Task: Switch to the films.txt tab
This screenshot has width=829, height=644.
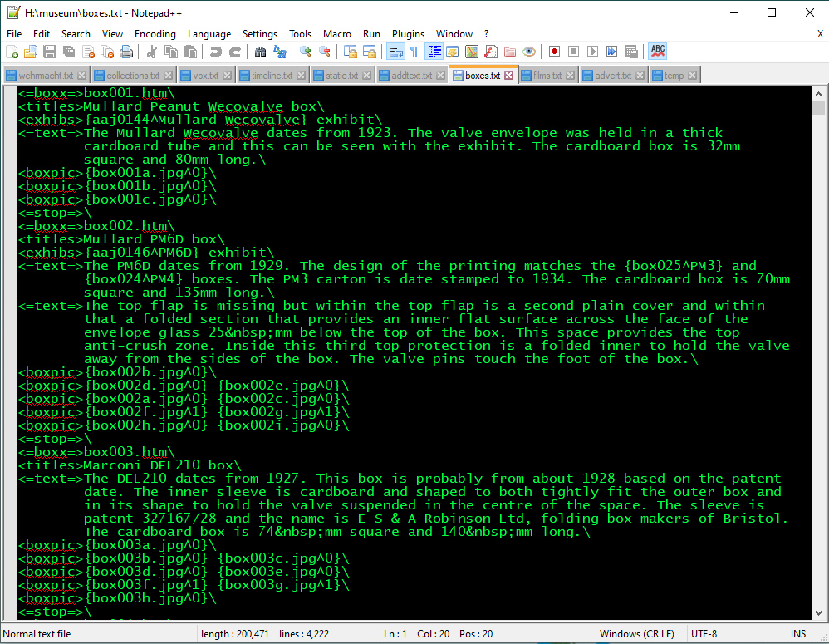Action: [547, 76]
